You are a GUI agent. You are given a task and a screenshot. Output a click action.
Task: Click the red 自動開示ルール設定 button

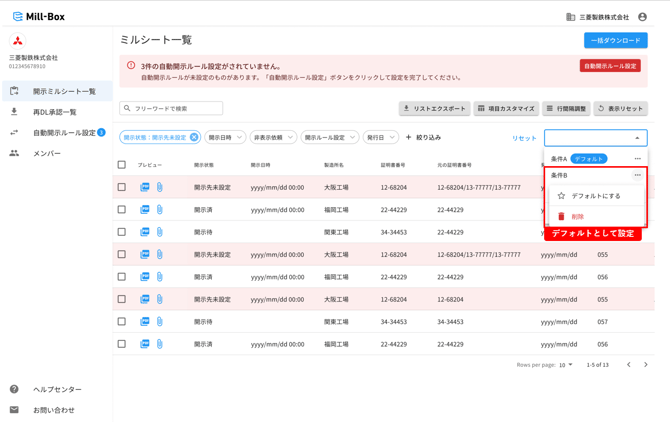[610, 66]
